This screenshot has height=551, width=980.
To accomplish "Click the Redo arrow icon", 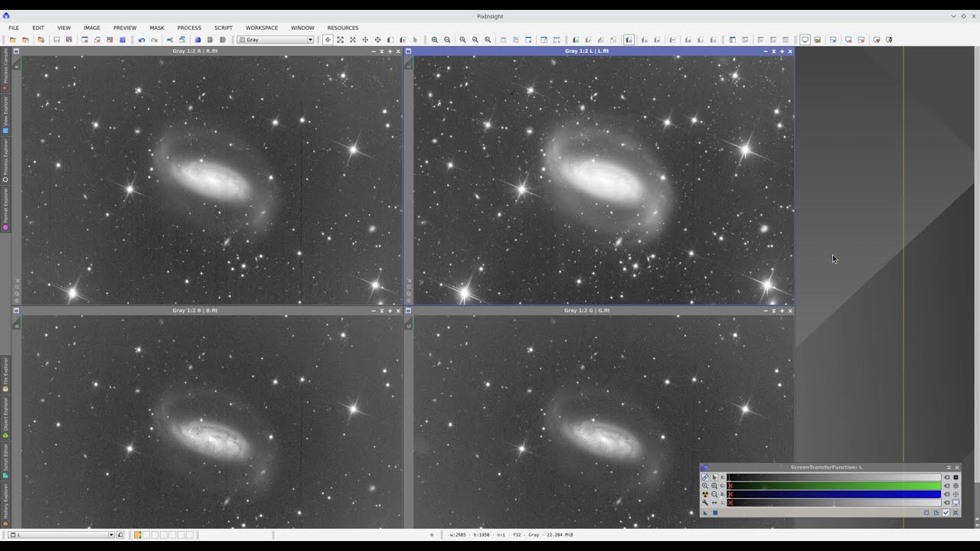I will (x=154, y=40).
